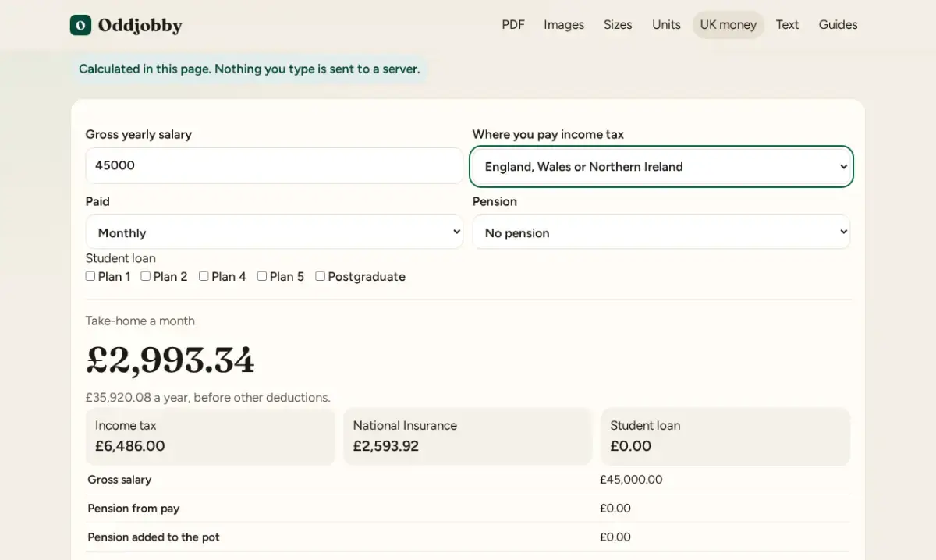Screen dimensions: 936x560
Task: Open the PDF tools menu
Action: pos(513,25)
